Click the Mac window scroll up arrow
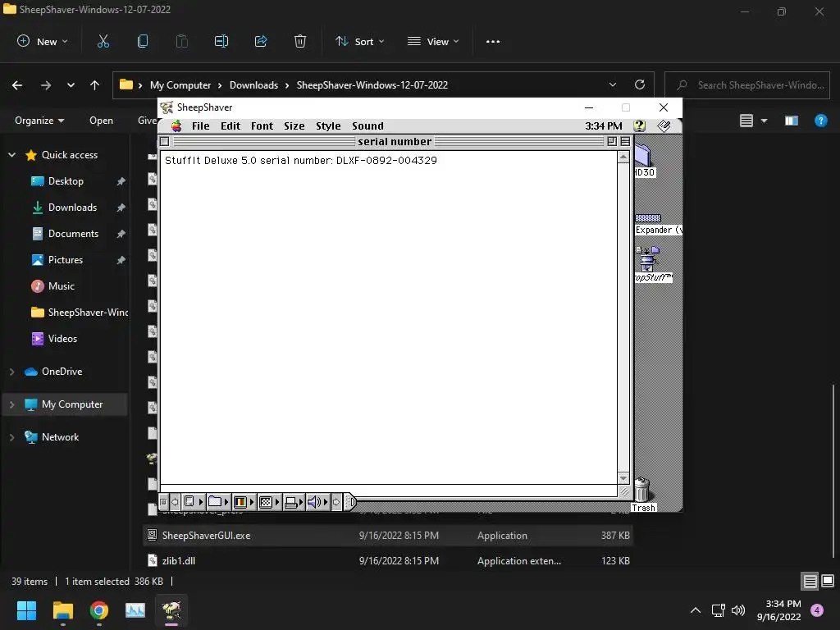This screenshot has height=630, width=840. click(623, 157)
